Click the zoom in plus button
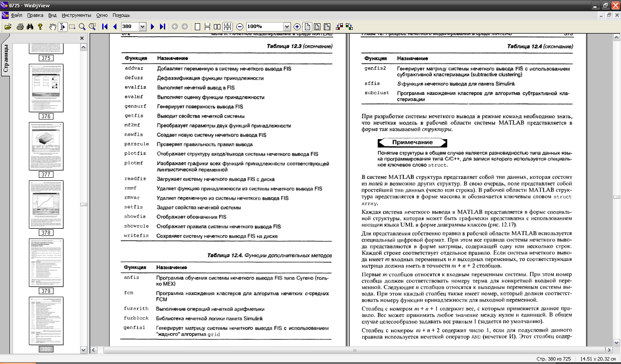The height and width of the screenshot is (364, 621). 297,27
